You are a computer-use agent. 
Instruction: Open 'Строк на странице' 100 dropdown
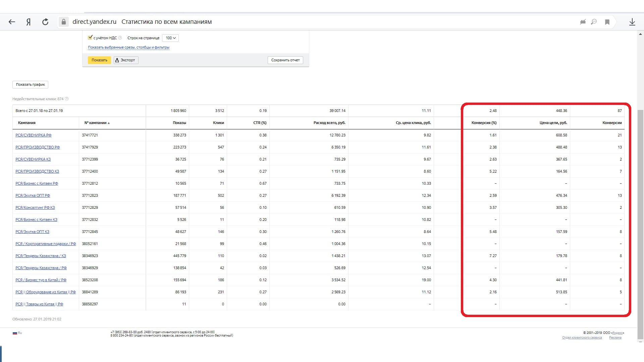tap(170, 38)
